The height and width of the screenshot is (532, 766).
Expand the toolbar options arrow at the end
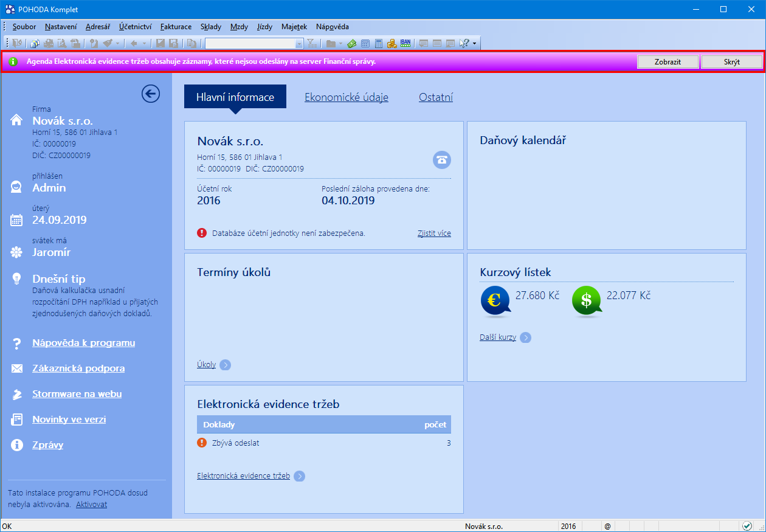tap(474, 44)
